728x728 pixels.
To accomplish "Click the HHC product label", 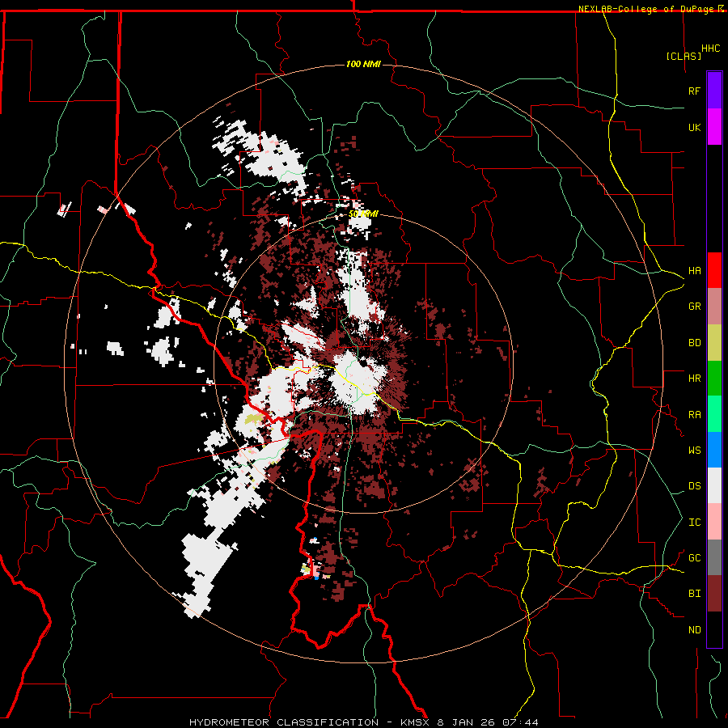I will point(710,49).
